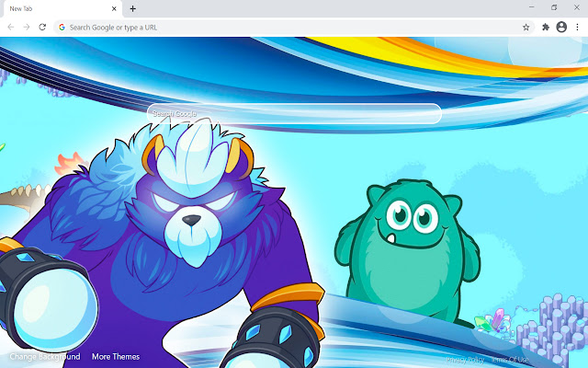This screenshot has height=368, width=588.
Task: Open the Terms Of Use link
Action: tap(510, 360)
